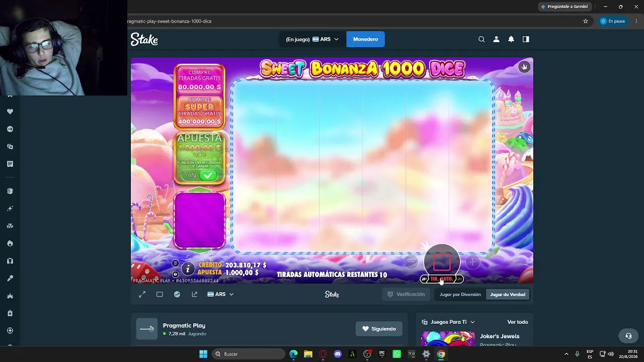Open the game hamburger menu icon
Screen dimensions: 644x362
[x=175, y=263]
